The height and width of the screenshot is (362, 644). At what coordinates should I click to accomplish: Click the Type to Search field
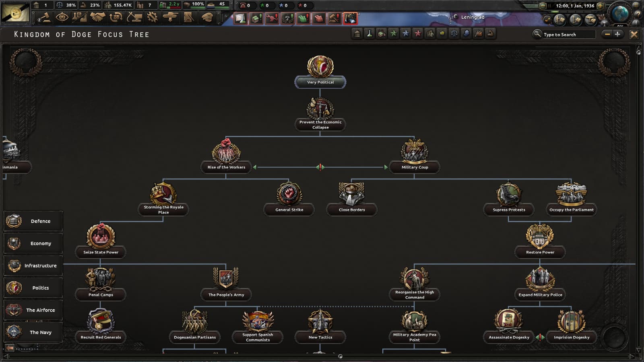pyautogui.click(x=568, y=35)
